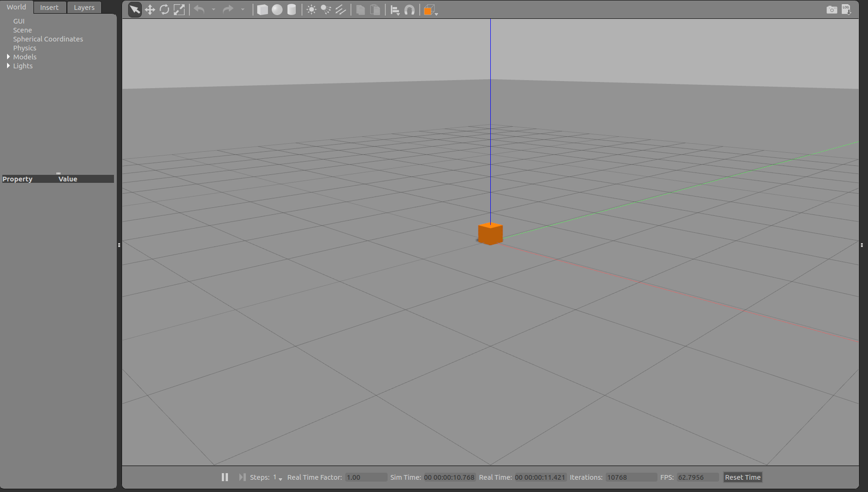Expand the Lights tree node

[8, 66]
